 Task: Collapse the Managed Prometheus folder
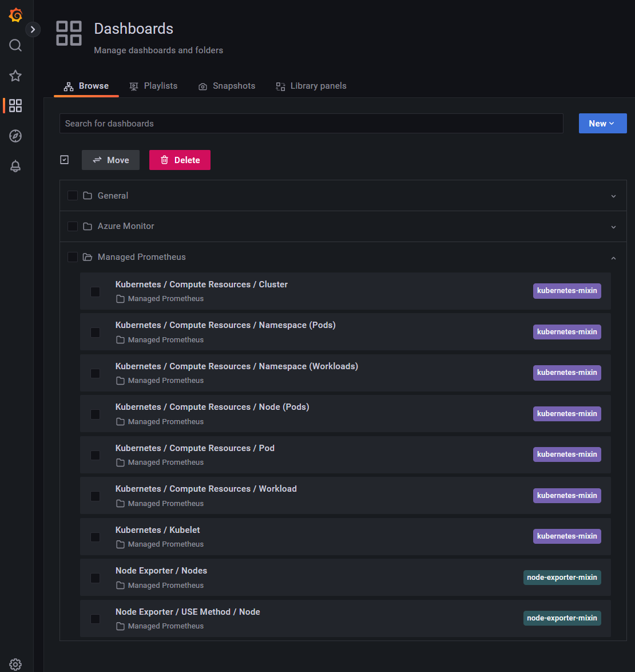(x=613, y=258)
